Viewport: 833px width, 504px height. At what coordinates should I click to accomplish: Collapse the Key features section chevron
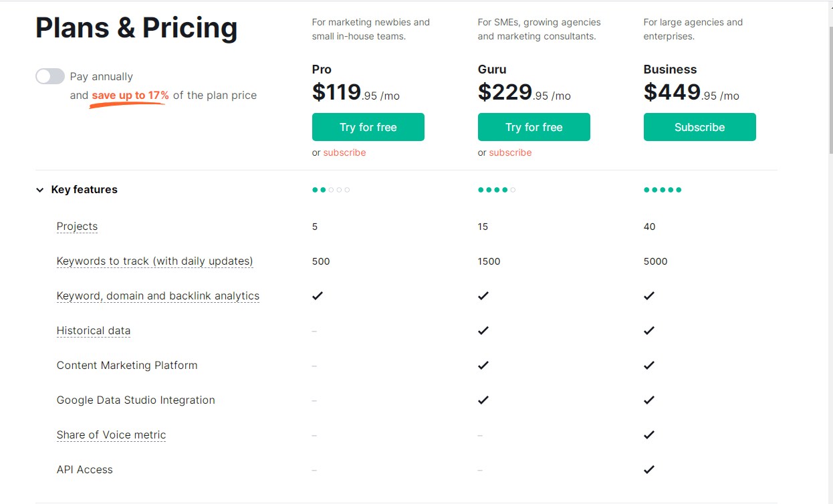39,190
